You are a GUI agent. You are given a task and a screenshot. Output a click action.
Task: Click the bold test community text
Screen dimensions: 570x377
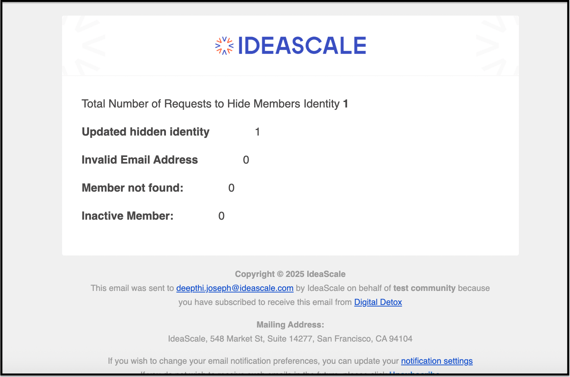[424, 288]
